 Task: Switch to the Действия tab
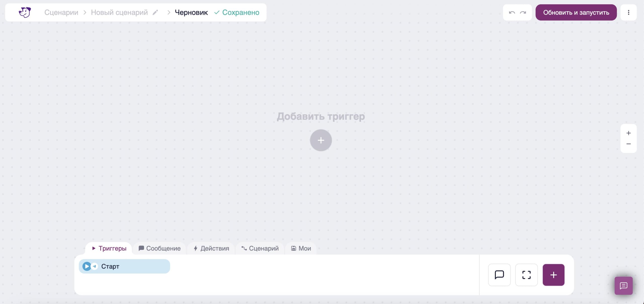point(211,248)
